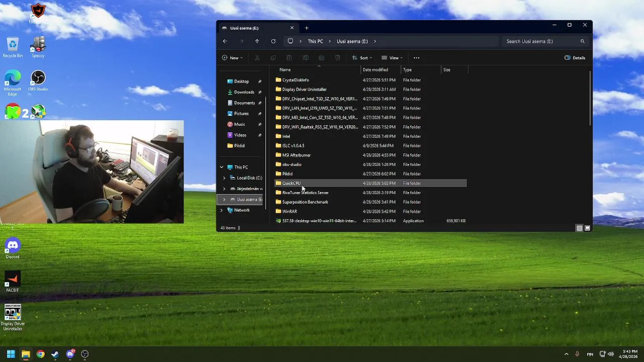Select the Display Driver Uninstaller desktop shortcut
This screenshot has width=644, height=362.
(13, 317)
